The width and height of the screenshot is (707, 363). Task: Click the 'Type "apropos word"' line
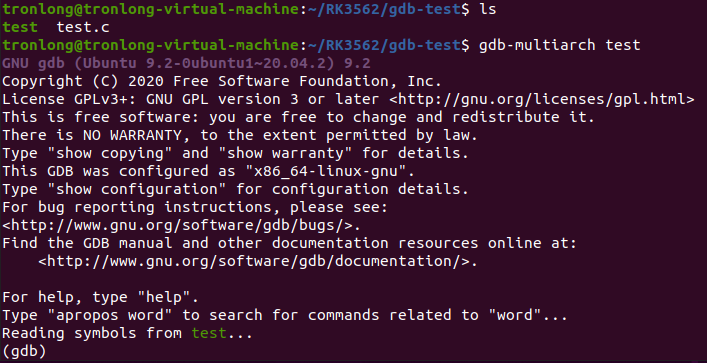pos(285,315)
